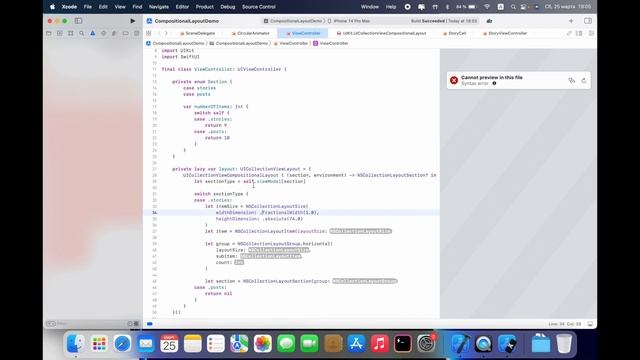Click the blue debug bar indicator
This screenshot has width=640, height=360.
(150, 324)
